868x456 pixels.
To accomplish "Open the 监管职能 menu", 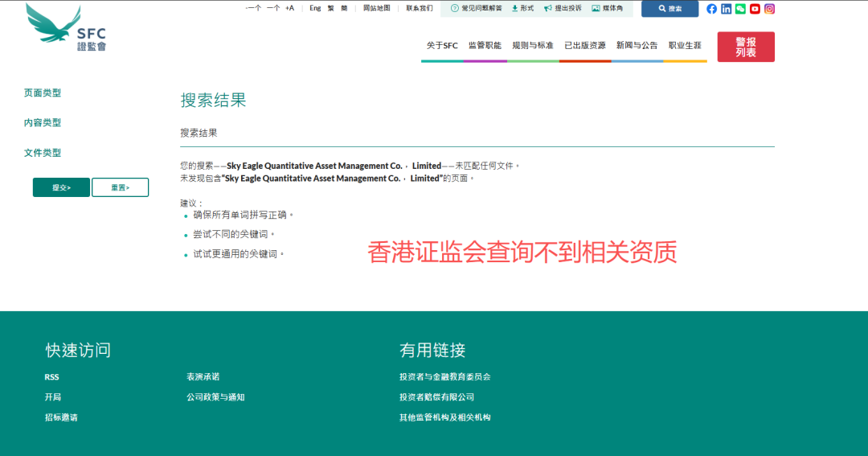I will coord(485,46).
